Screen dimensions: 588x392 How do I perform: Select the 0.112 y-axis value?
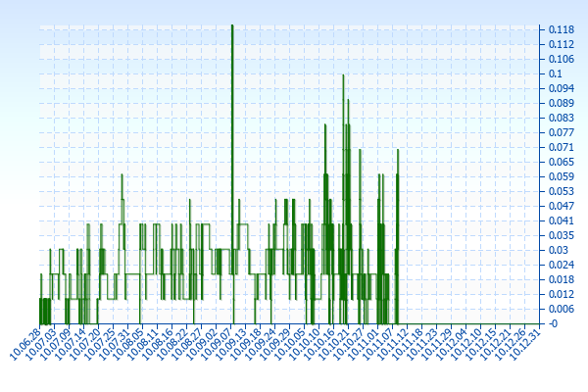(x=562, y=44)
